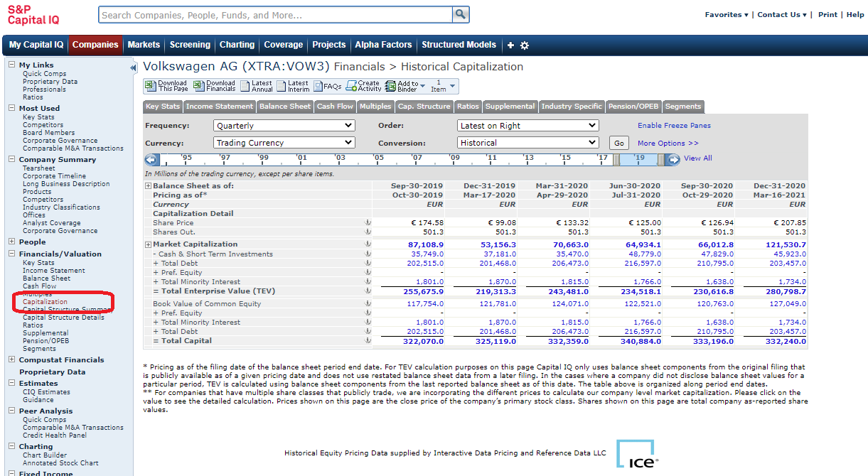Expand Market Capitalization row details

pos(149,244)
